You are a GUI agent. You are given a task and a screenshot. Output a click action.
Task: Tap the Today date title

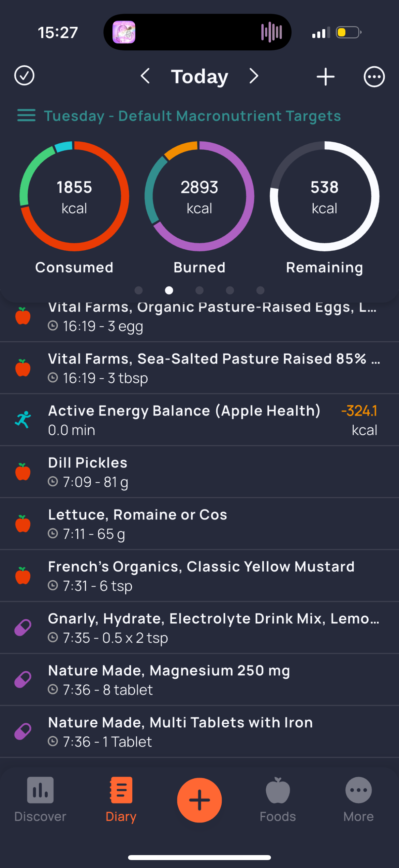coord(199,77)
